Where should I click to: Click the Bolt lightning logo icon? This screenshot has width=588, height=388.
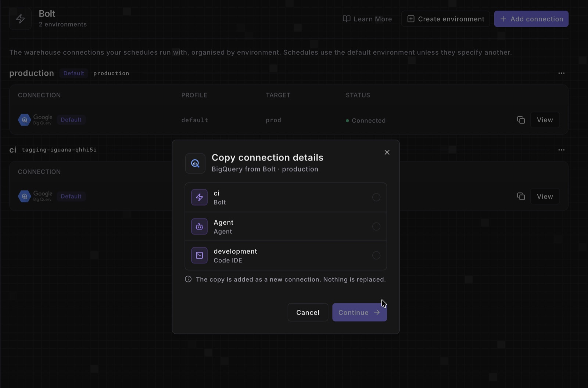[21, 19]
